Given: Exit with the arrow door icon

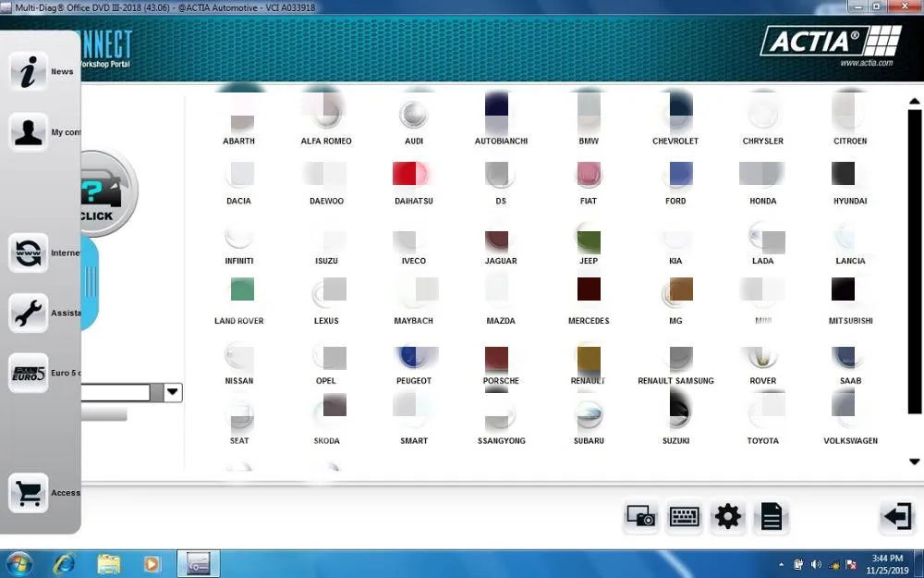Looking at the screenshot, I should (x=897, y=517).
